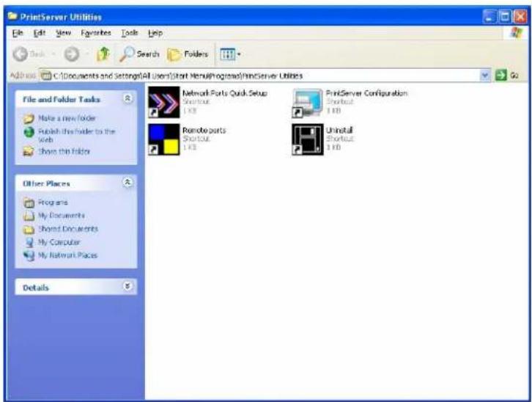Open the Back button history dropdown arrow
This screenshot has height=402, width=532.
point(53,54)
